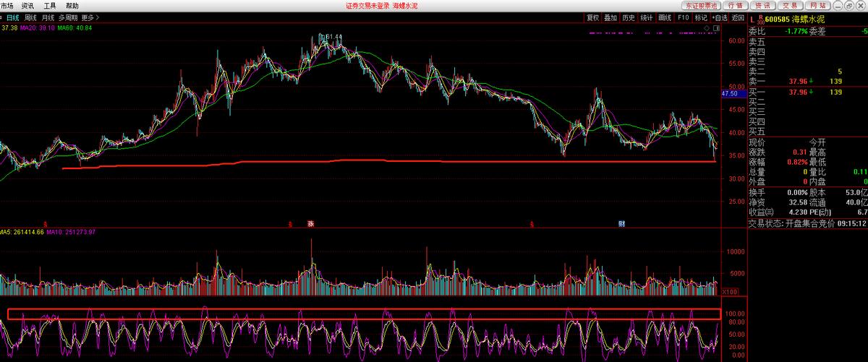Viewport: 868px width, 362px height.
Task: Click the MA5: 261414.66 volume label
Action: tap(22, 231)
